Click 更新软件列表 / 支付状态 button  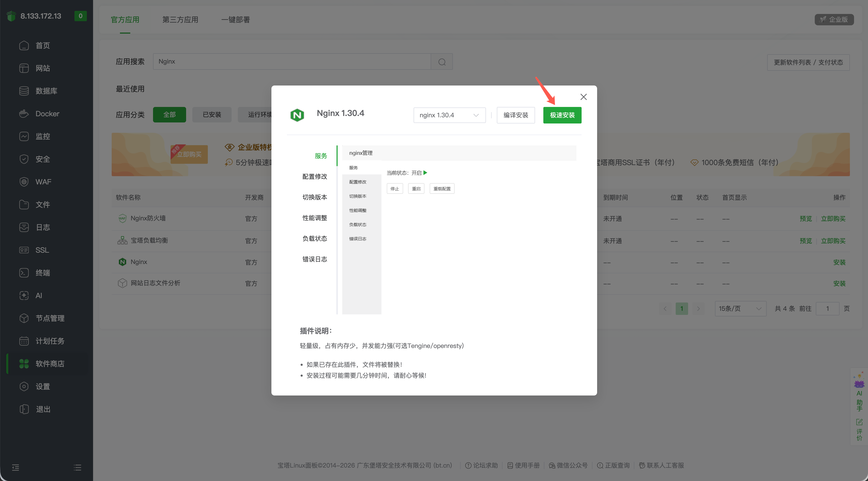point(808,62)
